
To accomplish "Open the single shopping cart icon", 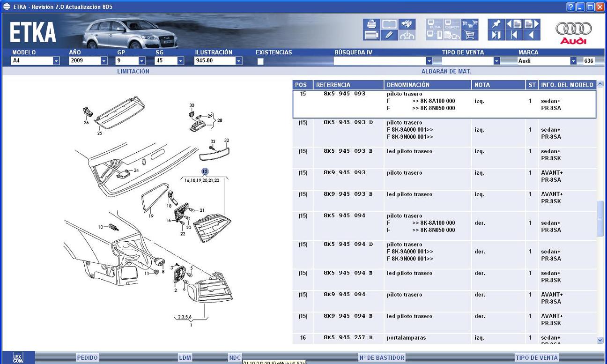I will click(x=470, y=35).
